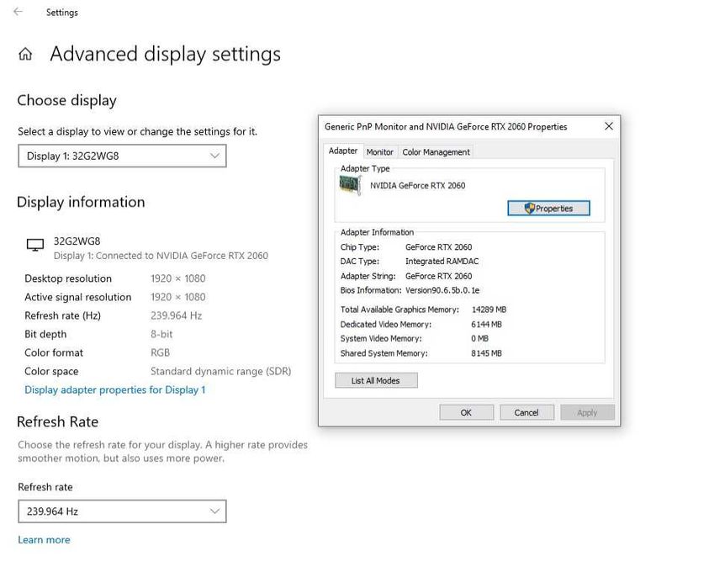Close the RTX 2060 Properties dialog

609,126
